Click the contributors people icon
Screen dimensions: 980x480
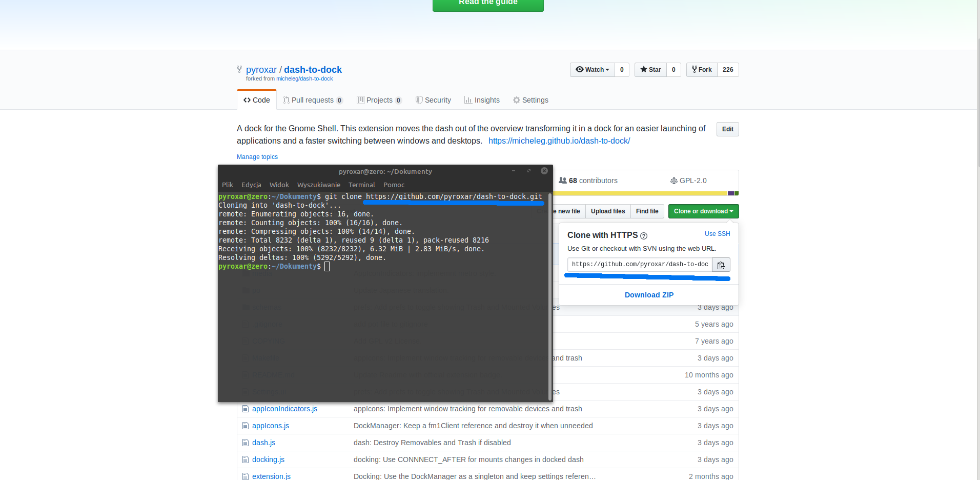[563, 181]
